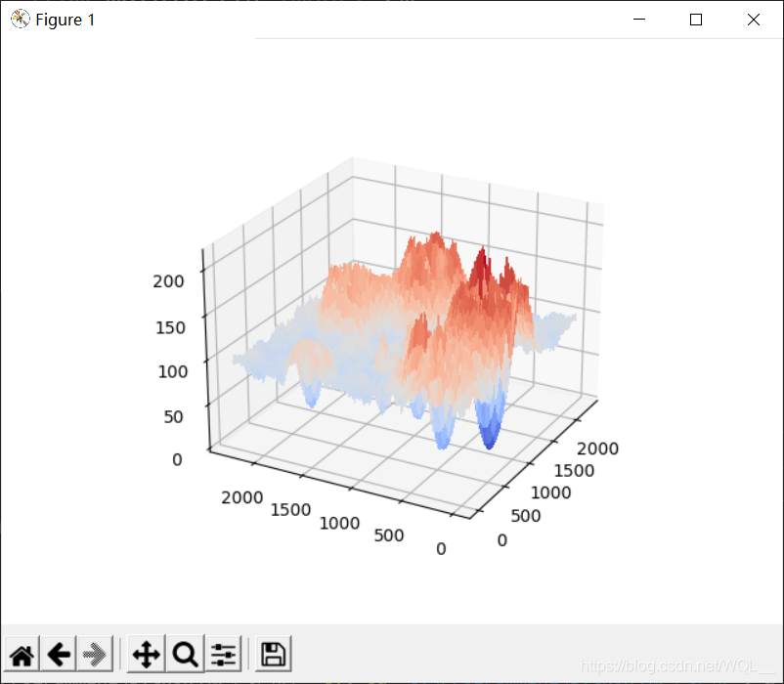
Task: Click the x-axis tick label 1000
Action: pyautogui.click(x=339, y=524)
